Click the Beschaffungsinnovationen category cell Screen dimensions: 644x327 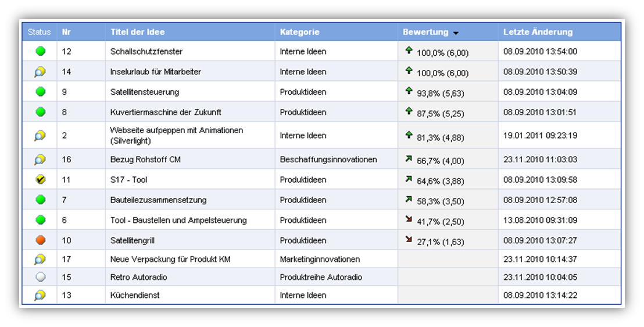(328, 159)
